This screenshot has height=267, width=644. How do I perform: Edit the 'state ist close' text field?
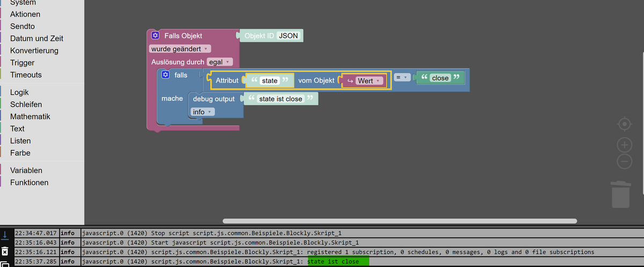pyautogui.click(x=280, y=99)
